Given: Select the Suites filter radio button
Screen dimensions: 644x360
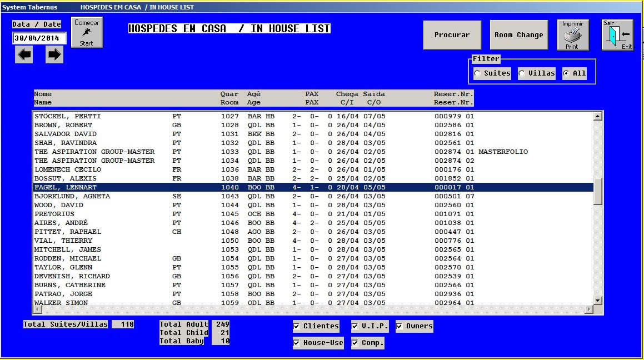Looking at the screenshot, I should pos(478,73).
